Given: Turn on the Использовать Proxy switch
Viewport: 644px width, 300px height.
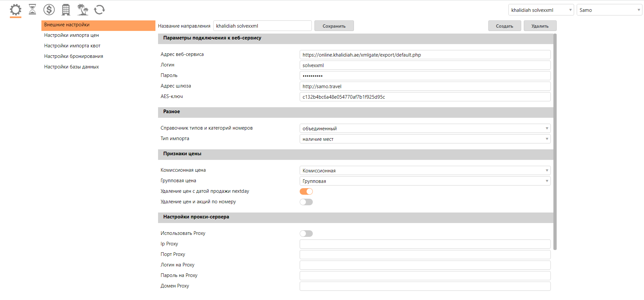Looking at the screenshot, I should point(306,234).
